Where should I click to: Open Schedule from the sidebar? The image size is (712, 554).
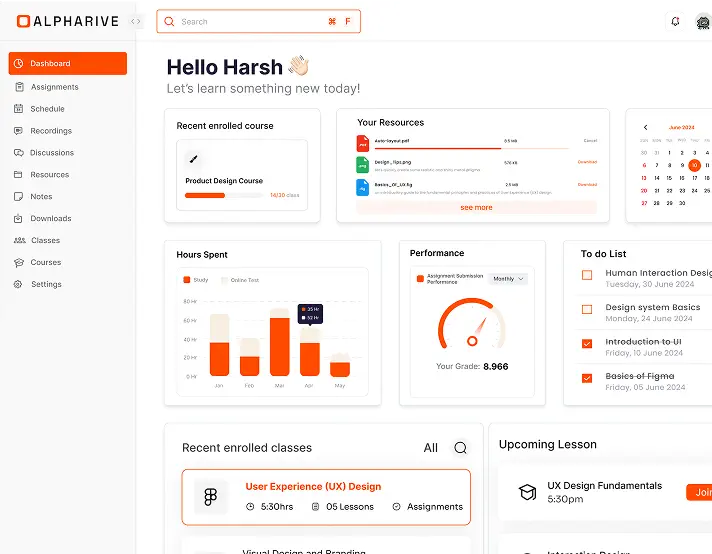pos(47,109)
